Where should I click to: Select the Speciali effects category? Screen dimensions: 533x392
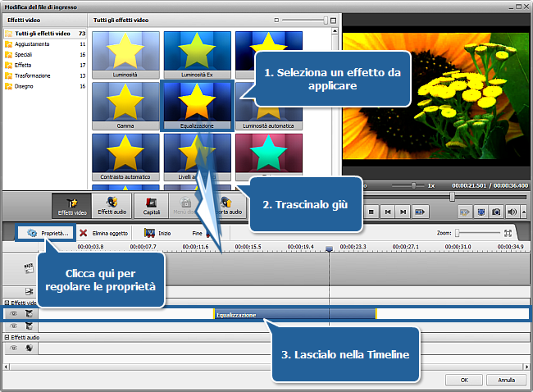(x=44, y=54)
